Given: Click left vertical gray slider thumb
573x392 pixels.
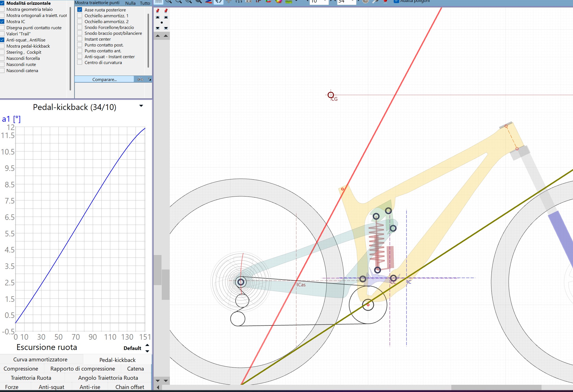Looking at the screenshot, I should point(158,270).
